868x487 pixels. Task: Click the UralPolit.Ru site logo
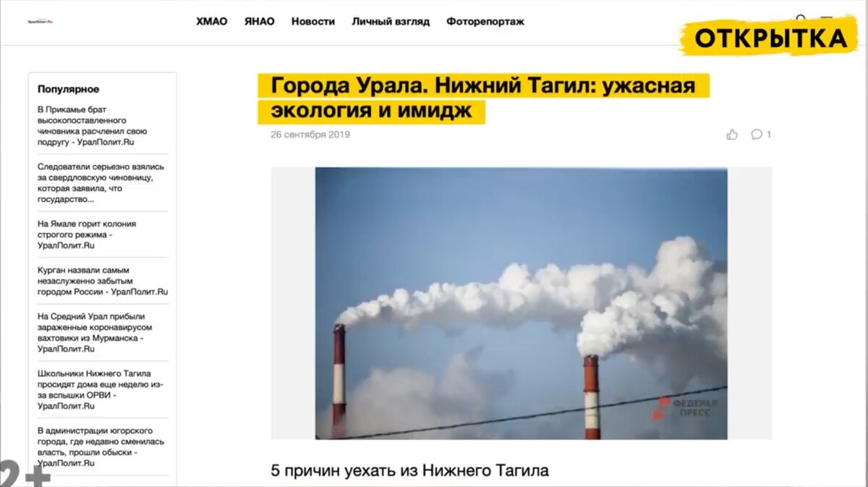[41, 22]
